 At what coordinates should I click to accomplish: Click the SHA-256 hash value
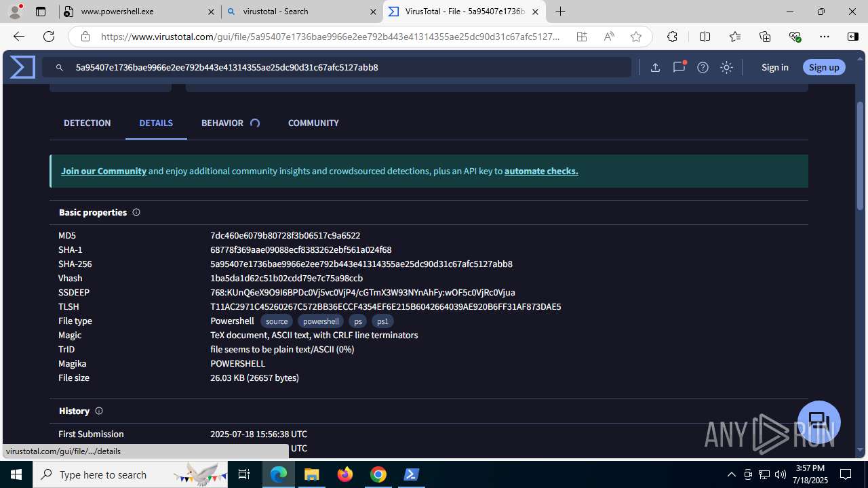click(x=361, y=264)
